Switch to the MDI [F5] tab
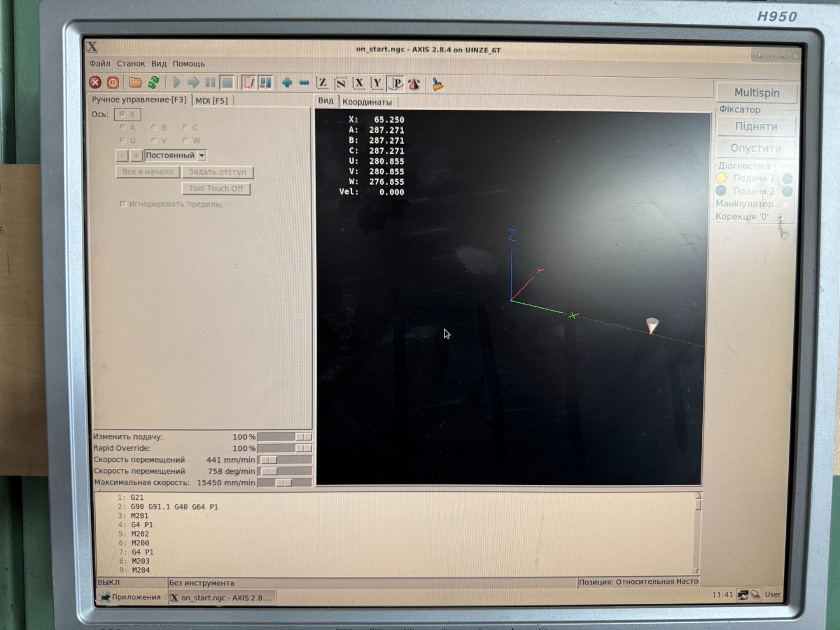Screen dimensions: 840x630 tap(212, 100)
